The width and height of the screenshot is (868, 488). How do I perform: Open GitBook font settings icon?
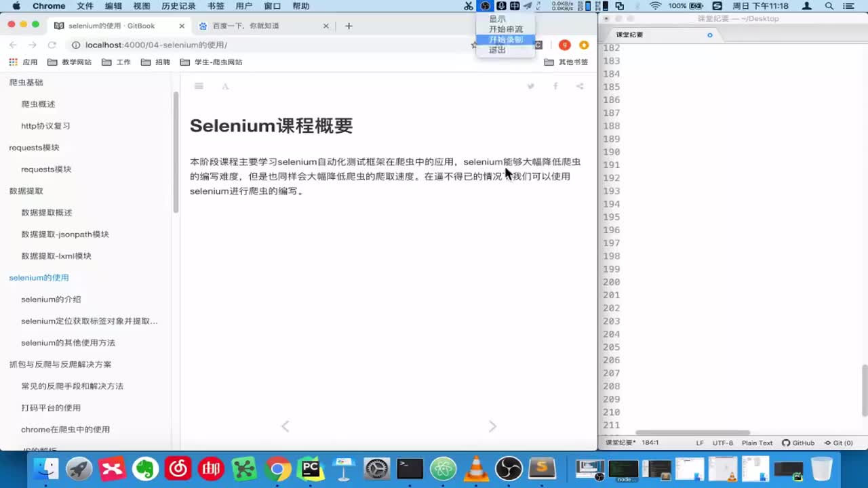[225, 86]
